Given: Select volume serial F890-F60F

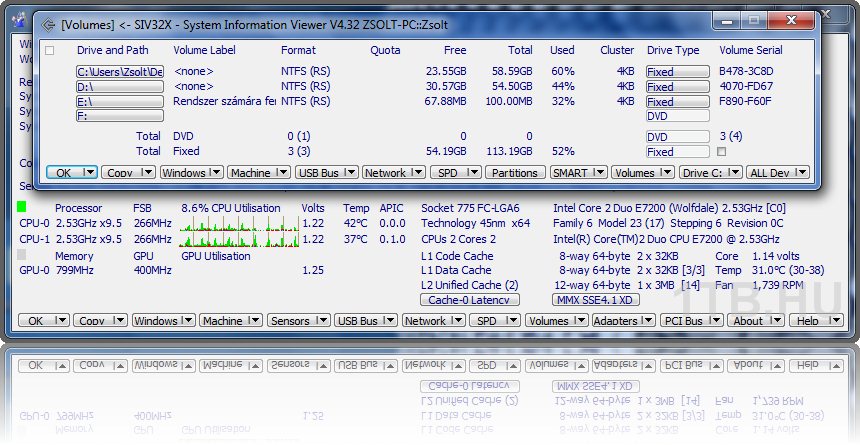Looking at the screenshot, I should point(746,101).
